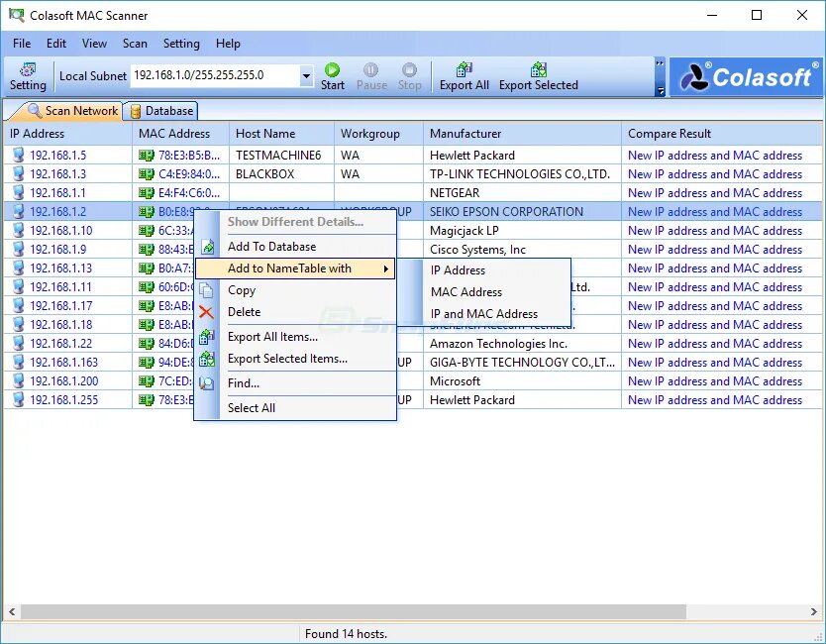Choose Delete from the context menu

(295, 312)
